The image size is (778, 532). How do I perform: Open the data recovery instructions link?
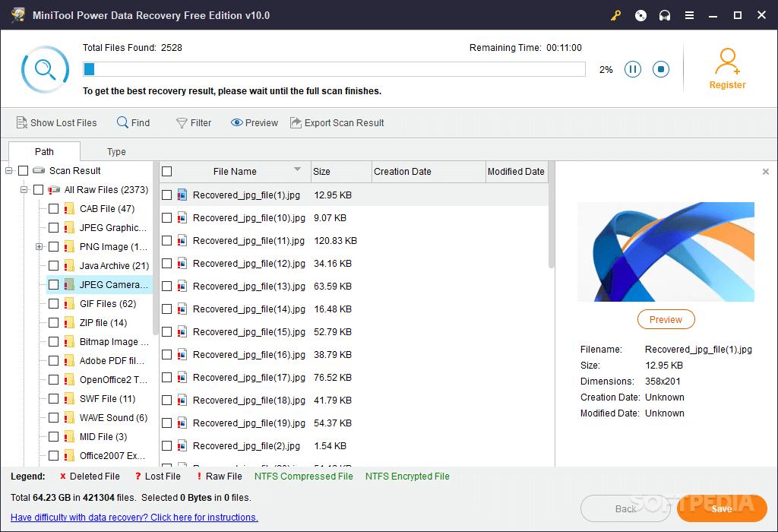pos(134,517)
